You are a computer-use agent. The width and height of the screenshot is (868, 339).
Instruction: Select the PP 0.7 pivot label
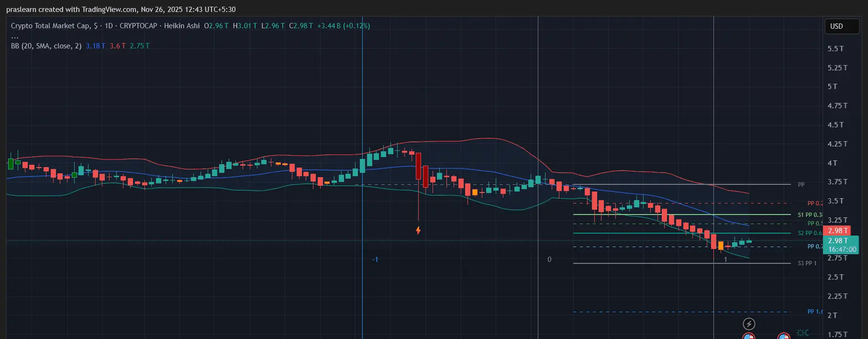[815, 247]
